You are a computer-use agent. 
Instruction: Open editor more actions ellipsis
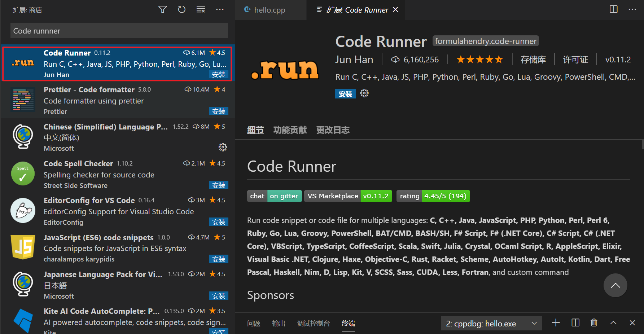click(x=632, y=9)
